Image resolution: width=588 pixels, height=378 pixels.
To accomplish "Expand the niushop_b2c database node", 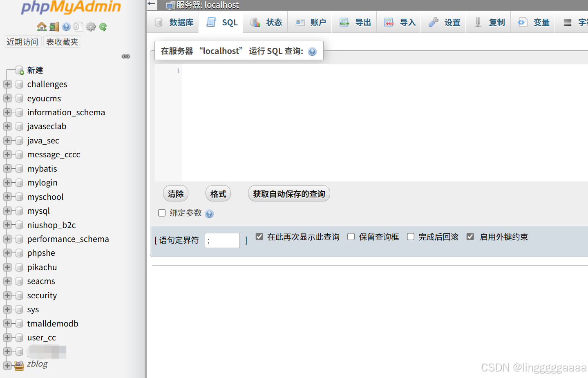I will (7, 225).
